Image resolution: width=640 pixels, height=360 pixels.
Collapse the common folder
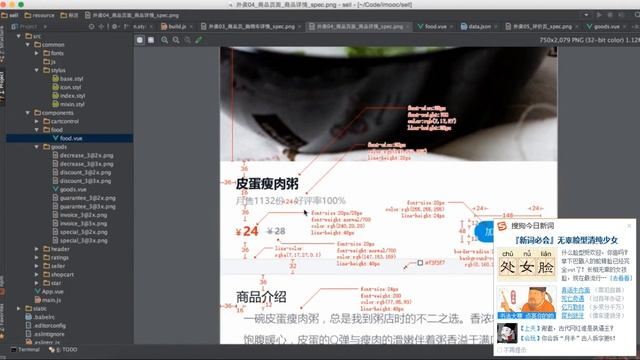28,44
